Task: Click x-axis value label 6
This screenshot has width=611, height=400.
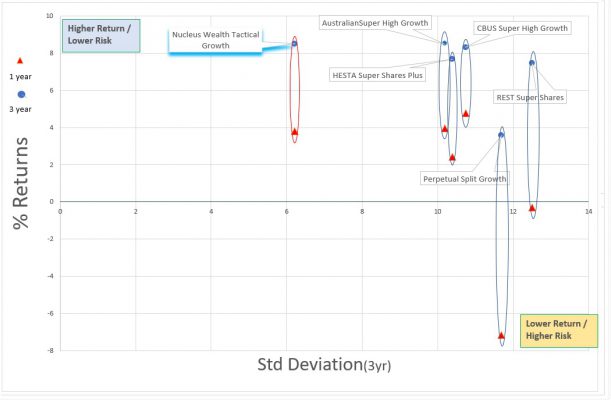Action: 286,211
